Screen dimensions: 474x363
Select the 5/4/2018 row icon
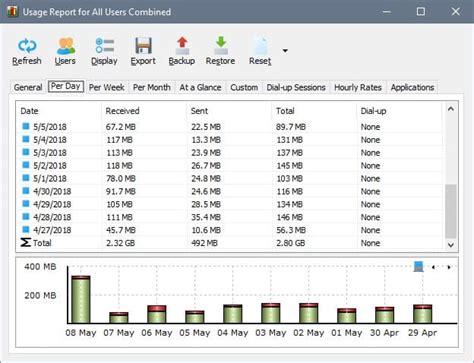pyautogui.click(x=26, y=139)
